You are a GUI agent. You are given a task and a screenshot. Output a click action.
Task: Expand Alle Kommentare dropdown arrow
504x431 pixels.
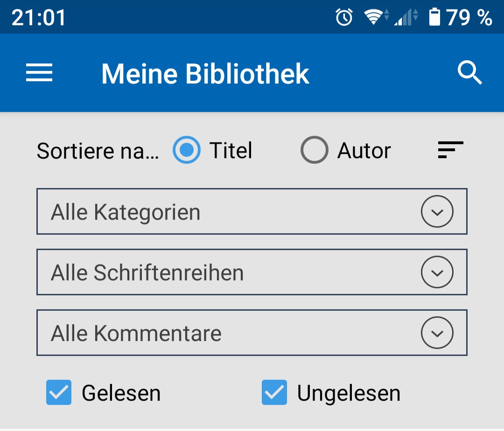[437, 333]
